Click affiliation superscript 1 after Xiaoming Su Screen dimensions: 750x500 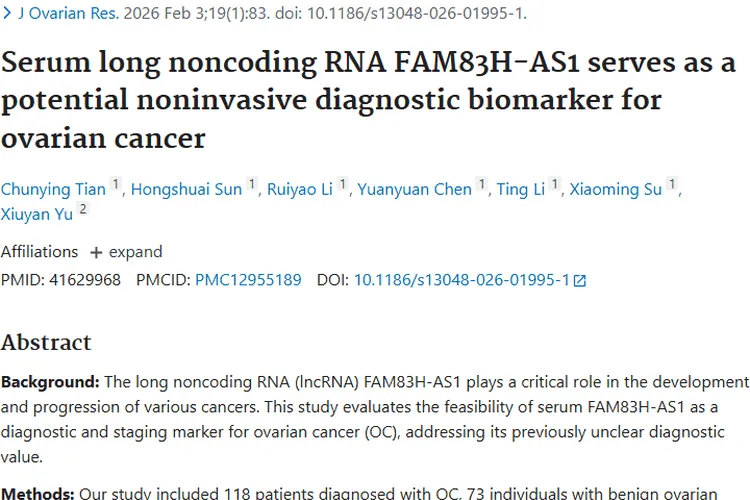click(673, 185)
